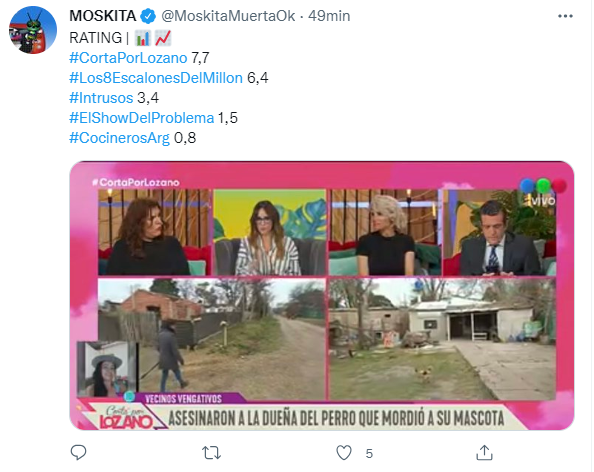The height and width of the screenshot is (472, 594).
Task: Open the attached TV screenshot image
Action: click(x=322, y=295)
